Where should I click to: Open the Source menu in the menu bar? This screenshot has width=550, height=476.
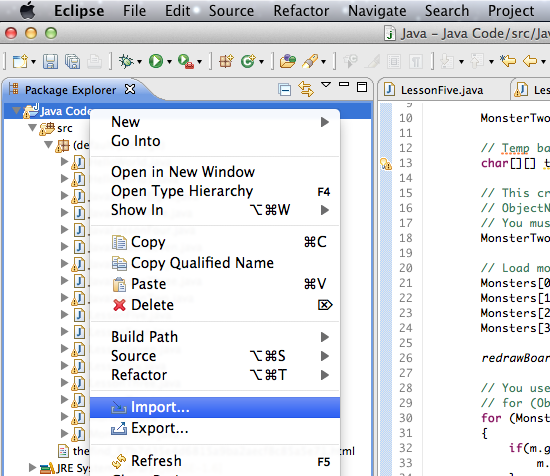[231, 11]
